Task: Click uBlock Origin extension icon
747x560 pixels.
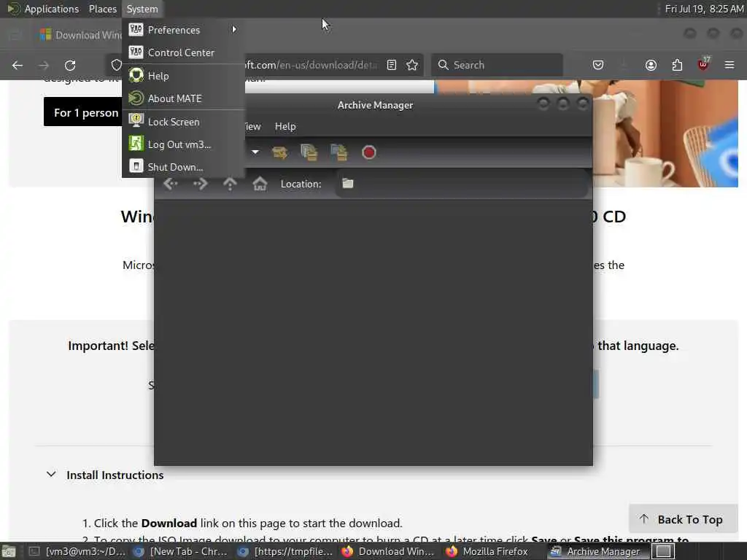Action: click(703, 64)
